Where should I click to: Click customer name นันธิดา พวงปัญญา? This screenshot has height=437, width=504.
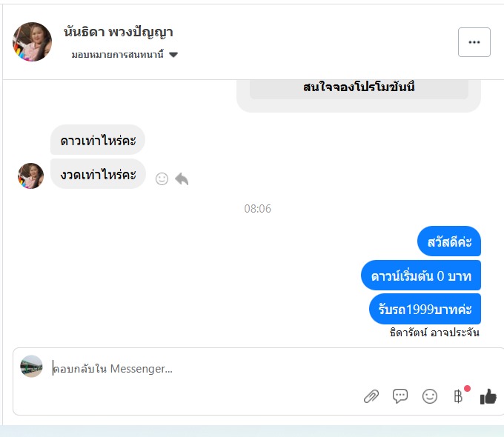(x=119, y=32)
